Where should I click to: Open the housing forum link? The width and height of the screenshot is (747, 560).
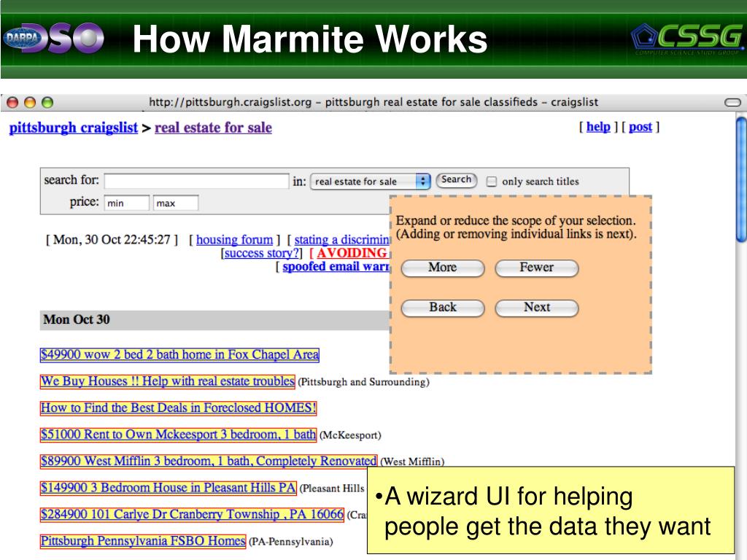234,239
